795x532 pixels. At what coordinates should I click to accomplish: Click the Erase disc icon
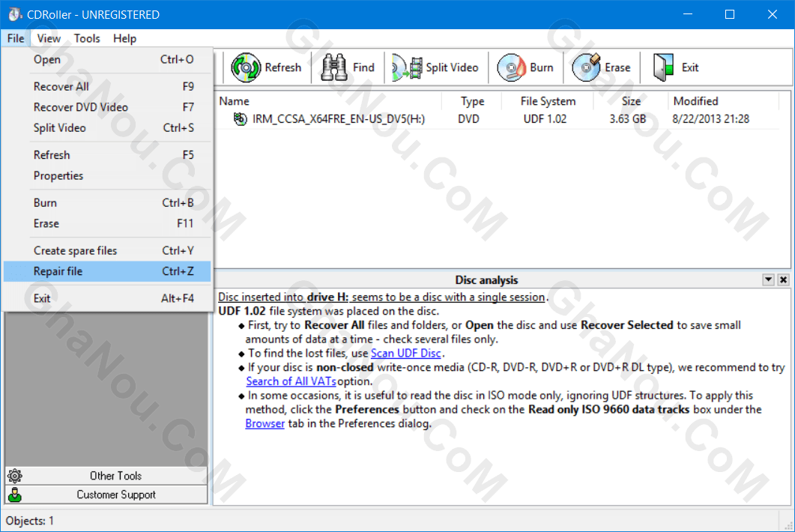[587, 67]
